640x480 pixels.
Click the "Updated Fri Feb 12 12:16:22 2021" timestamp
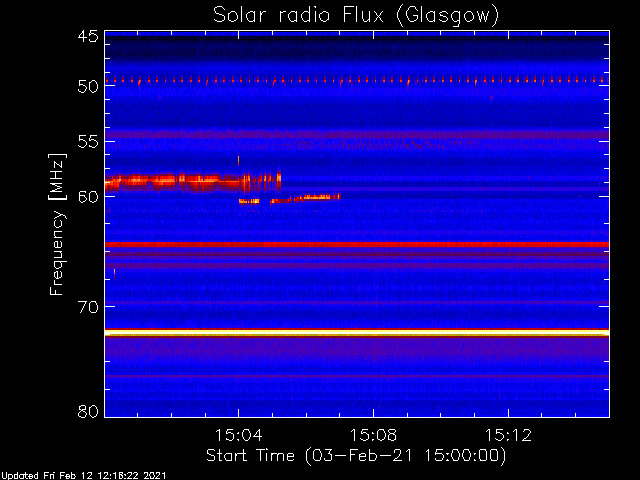point(83,476)
